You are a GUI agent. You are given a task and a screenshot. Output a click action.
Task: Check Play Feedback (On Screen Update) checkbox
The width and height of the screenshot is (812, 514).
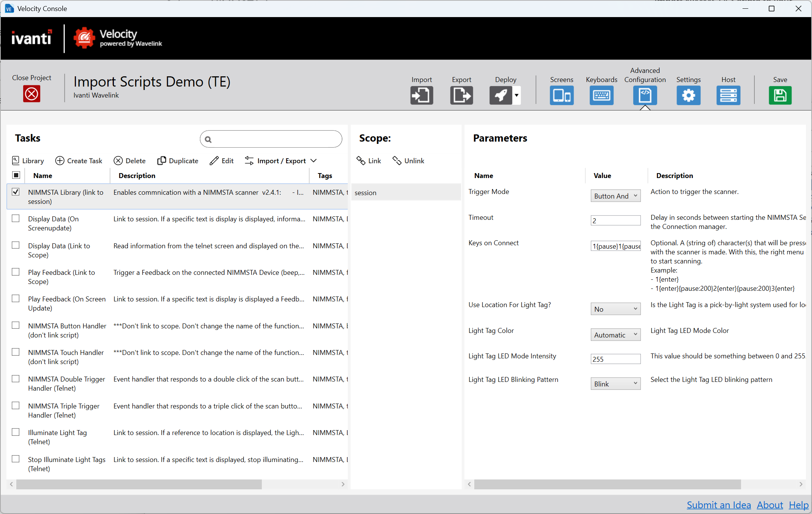[x=16, y=298]
